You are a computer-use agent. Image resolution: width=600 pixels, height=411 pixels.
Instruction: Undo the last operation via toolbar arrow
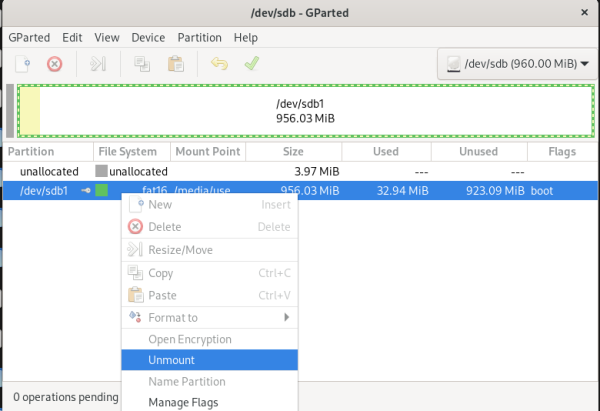[x=219, y=64]
